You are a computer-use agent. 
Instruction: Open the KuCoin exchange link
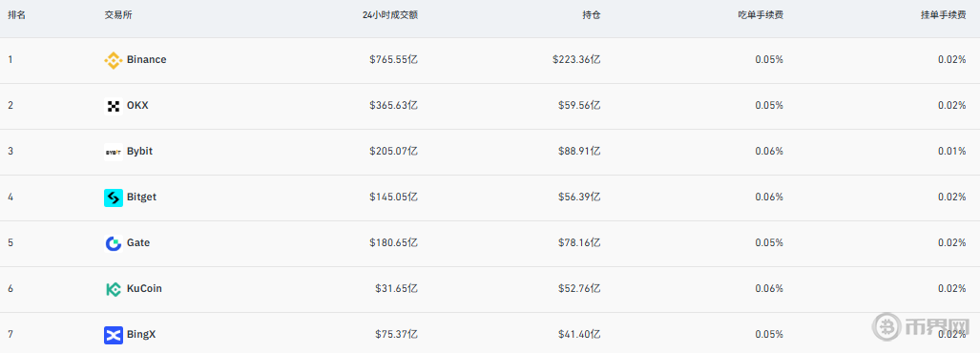coord(144,289)
